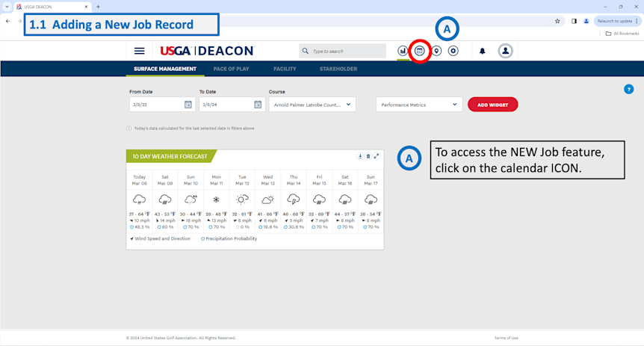Open the dashboard chart icon
The height and width of the screenshot is (346, 644).
(403, 51)
